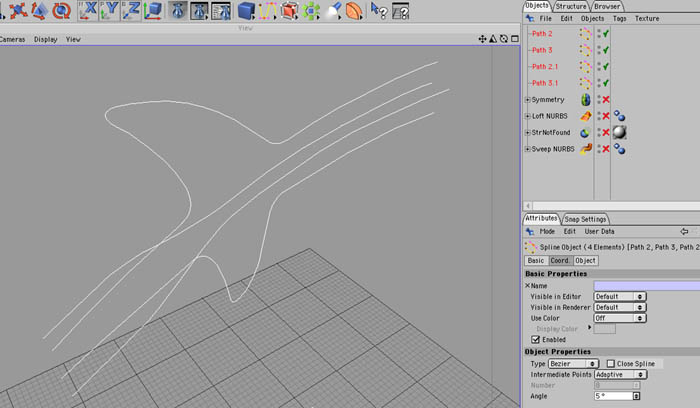
Task: Toggle Z axis lock
Action: coord(131,11)
